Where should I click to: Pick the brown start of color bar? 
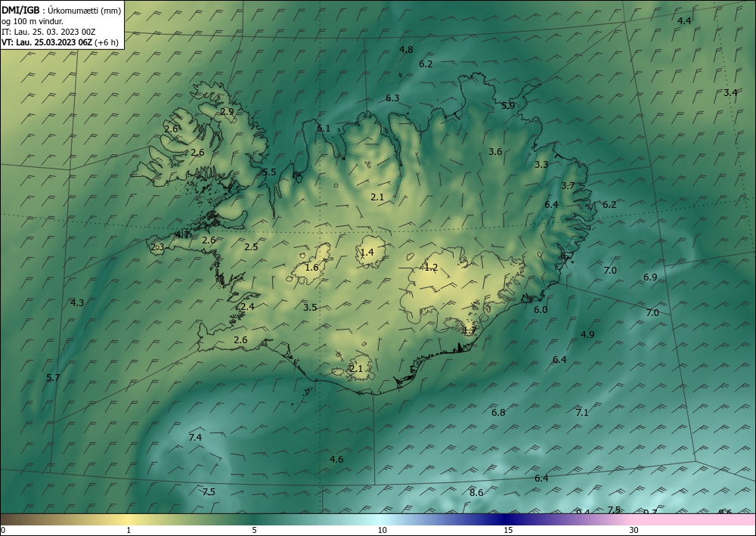[20, 519]
